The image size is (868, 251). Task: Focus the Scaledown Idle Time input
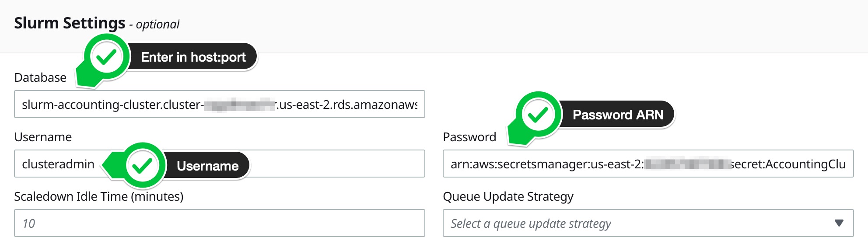pyautogui.click(x=220, y=223)
